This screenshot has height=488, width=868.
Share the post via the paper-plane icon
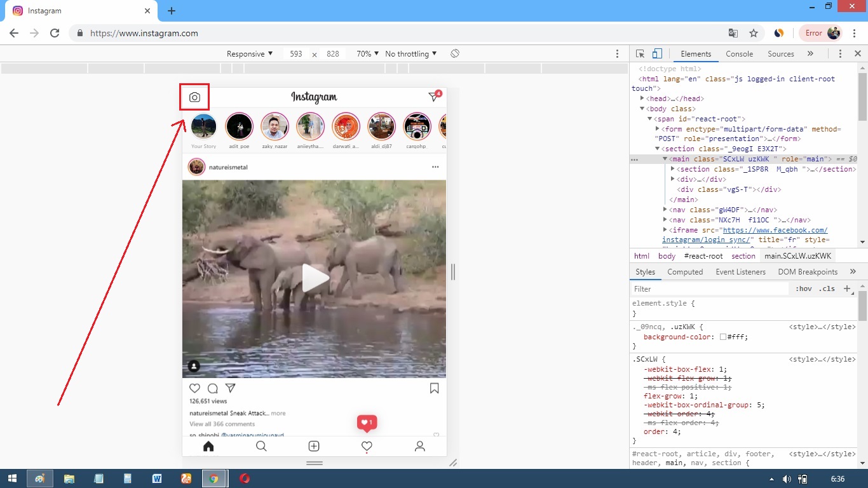[x=231, y=388]
